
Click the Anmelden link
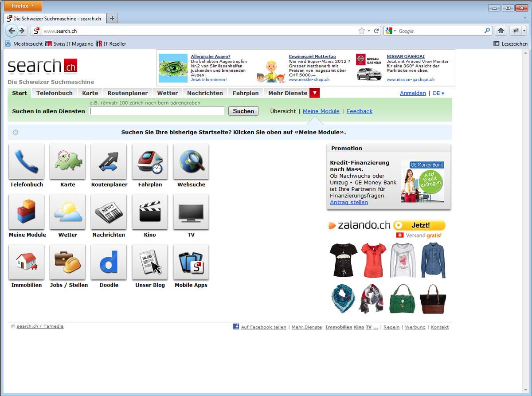pos(413,93)
